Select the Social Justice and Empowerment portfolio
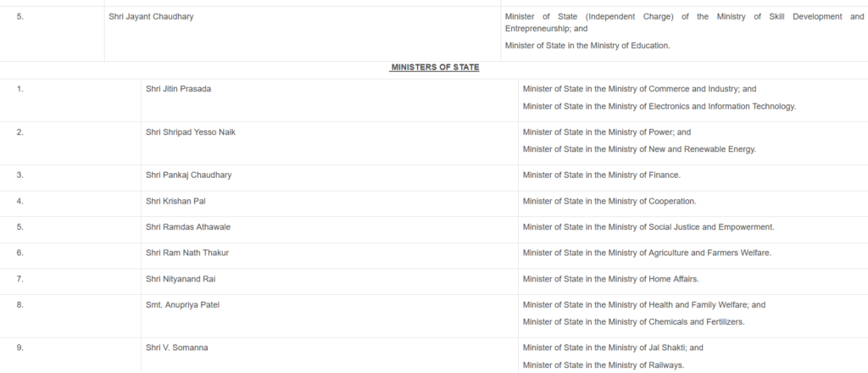868x373 pixels. (x=648, y=227)
